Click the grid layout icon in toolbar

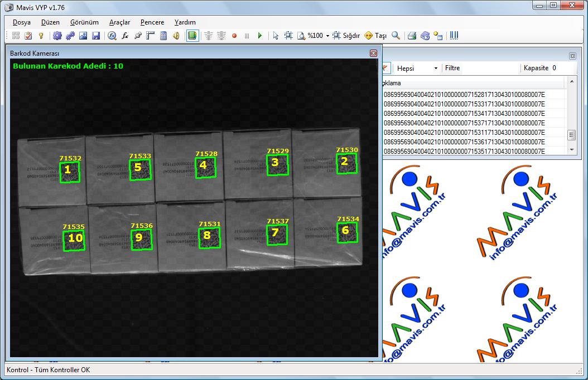click(x=16, y=36)
